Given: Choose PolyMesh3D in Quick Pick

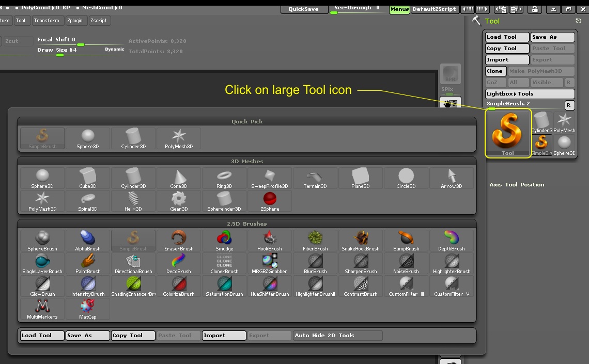Looking at the screenshot, I should [x=179, y=138].
